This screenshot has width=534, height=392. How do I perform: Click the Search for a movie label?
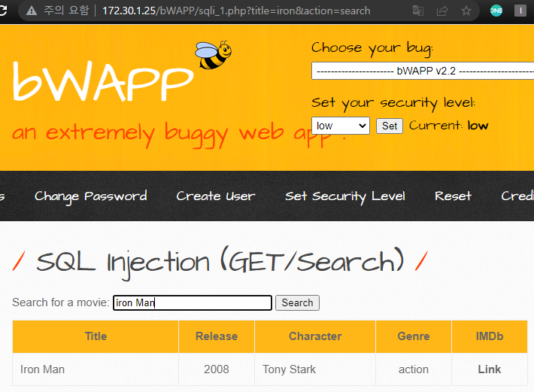tap(61, 302)
